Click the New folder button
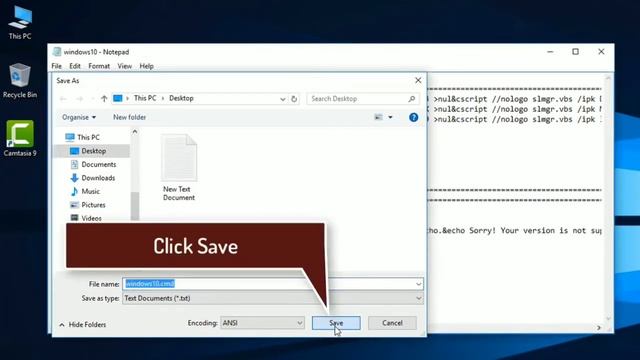Image resolution: width=640 pixels, height=360 pixels. [129, 118]
